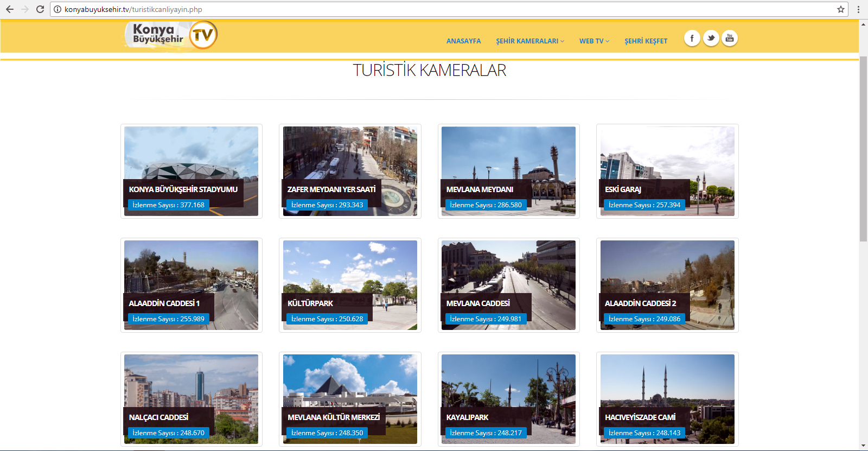Bookmark page with the star icon
The width and height of the screenshot is (868, 451).
click(x=840, y=9)
